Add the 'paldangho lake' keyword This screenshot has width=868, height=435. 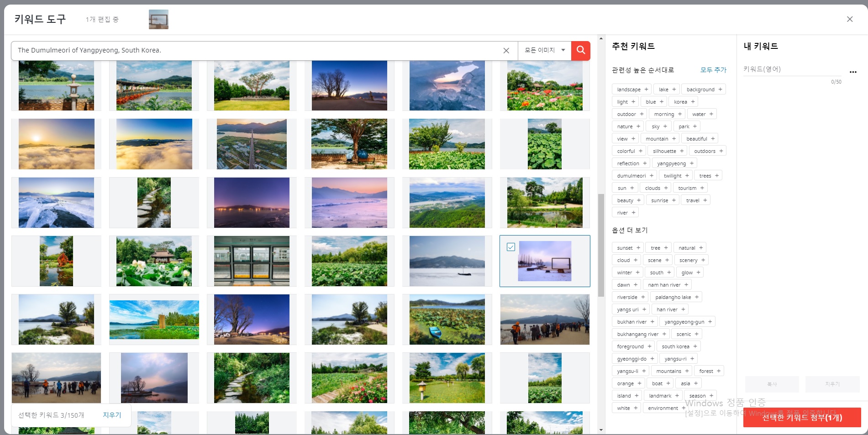click(677, 297)
